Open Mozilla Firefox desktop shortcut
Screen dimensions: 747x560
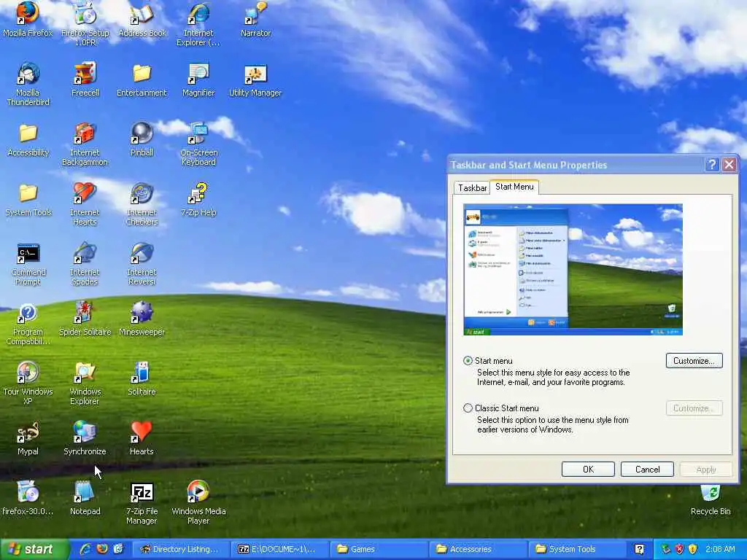tap(28, 19)
